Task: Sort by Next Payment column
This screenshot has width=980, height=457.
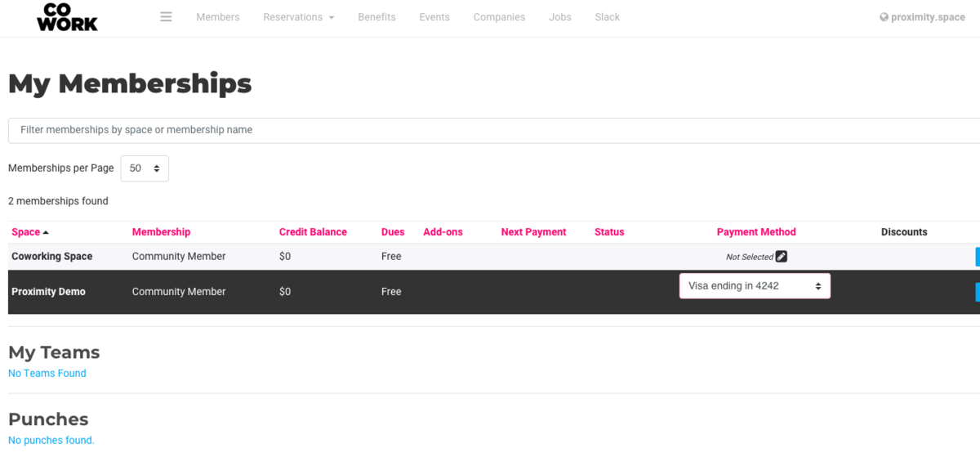Action: pos(533,232)
